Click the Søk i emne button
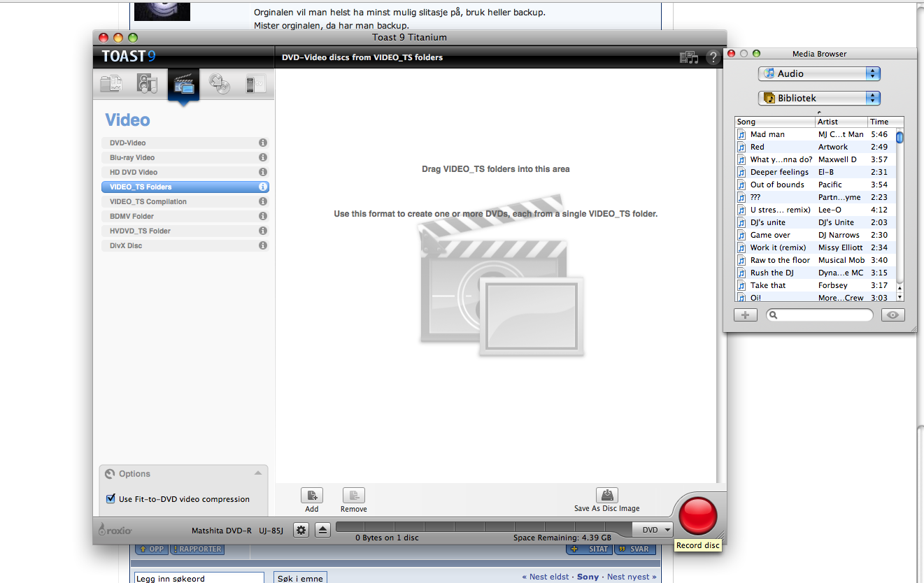 (x=301, y=578)
